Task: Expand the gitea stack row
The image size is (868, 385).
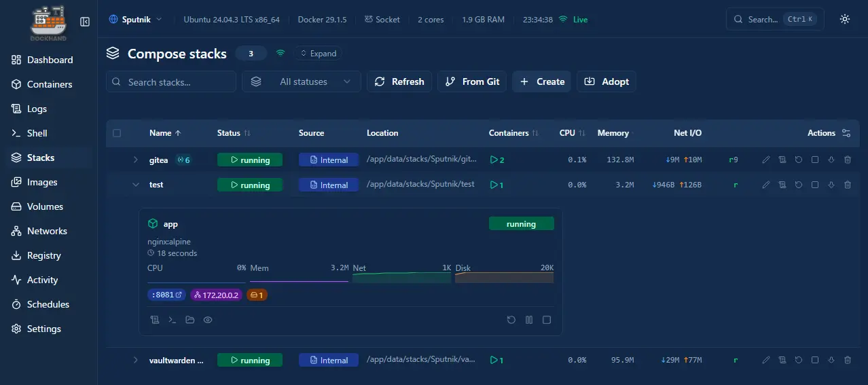Action: (x=136, y=160)
